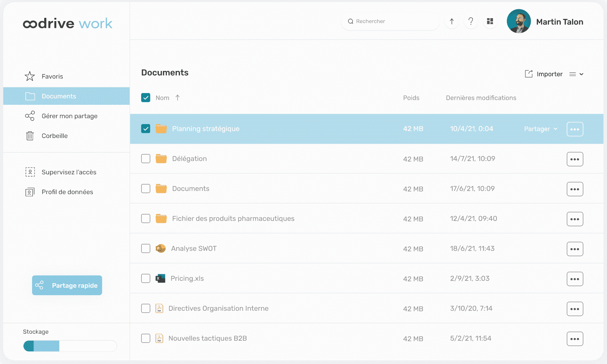The height and width of the screenshot is (364, 607).
Task: Check the Directives Organisation Interne checkbox
Action: point(146,308)
